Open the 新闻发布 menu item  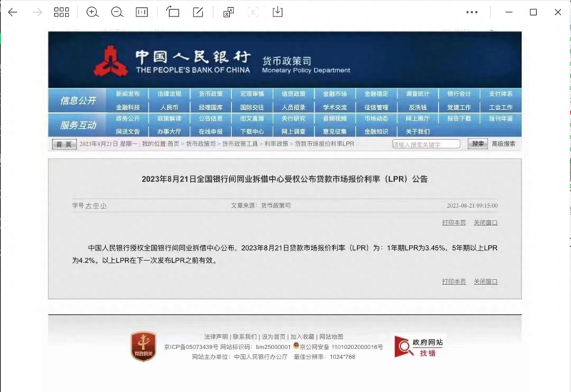[128, 94]
